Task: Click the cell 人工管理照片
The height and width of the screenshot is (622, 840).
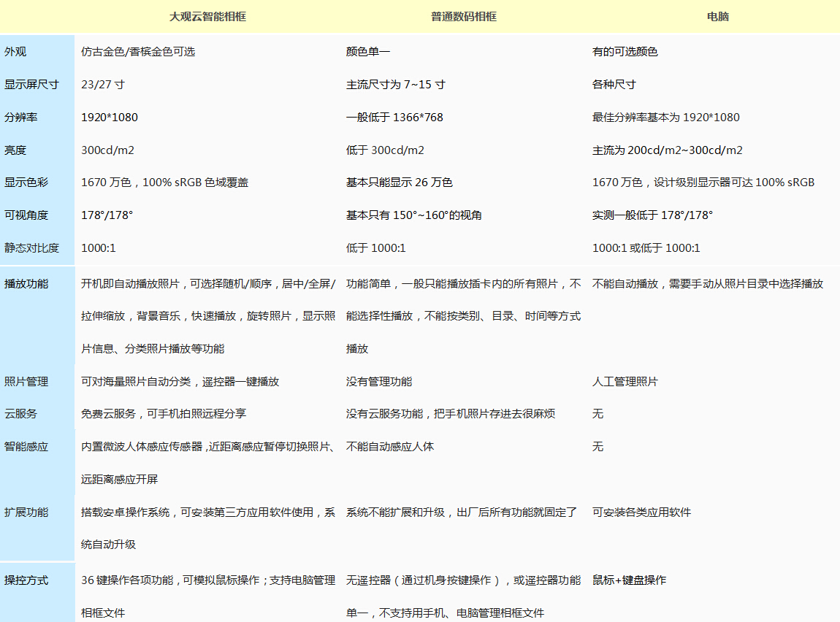Action: click(625, 382)
